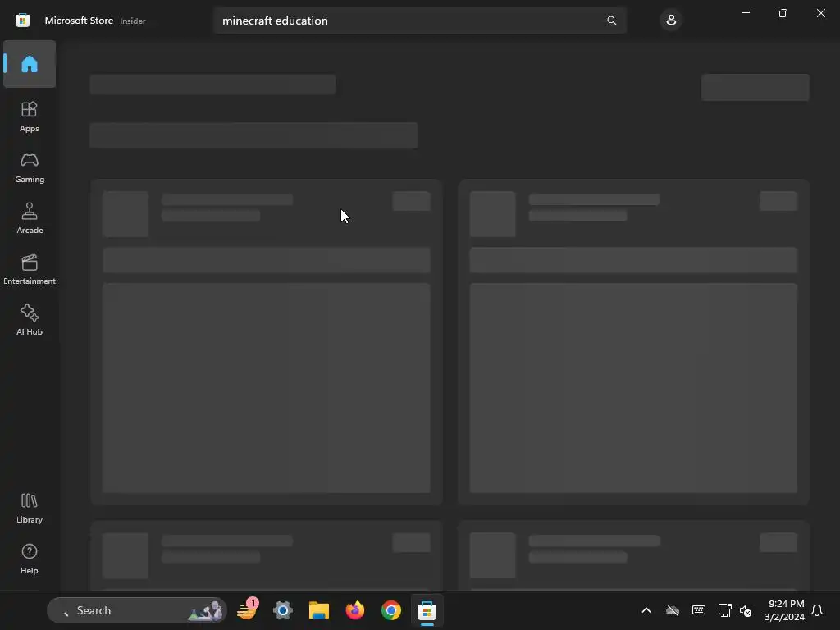The image size is (840, 630).
Task: Click the Microsoft Store logo icon
Action: 22,21
